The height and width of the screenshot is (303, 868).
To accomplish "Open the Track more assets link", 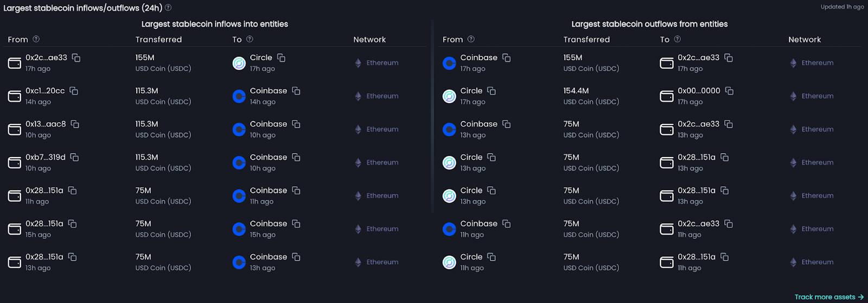I will (x=829, y=297).
